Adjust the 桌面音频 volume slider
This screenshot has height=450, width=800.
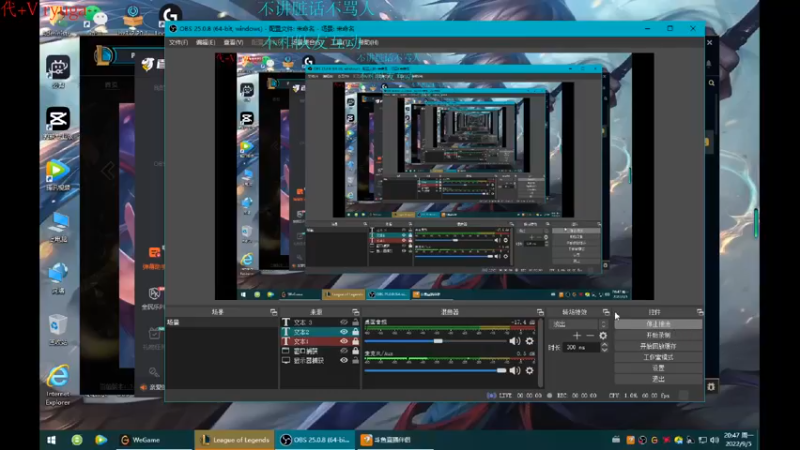tap(435, 341)
